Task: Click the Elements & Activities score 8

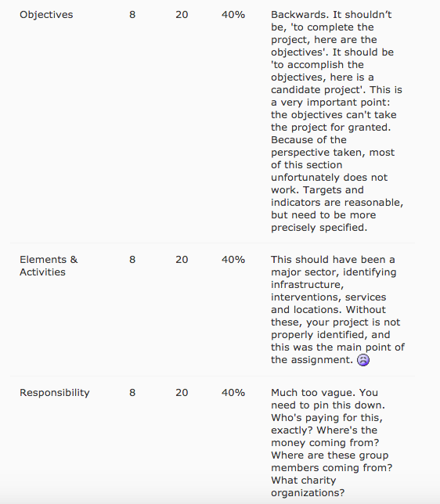Action: [x=132, y=260]
